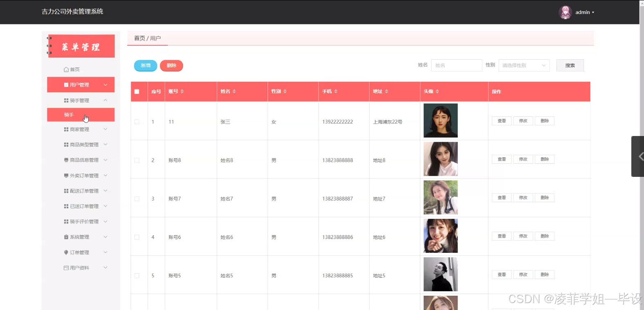Click the red 删除 button above table
Viewport: 644px width, 310px height.
tap(171, 65)
